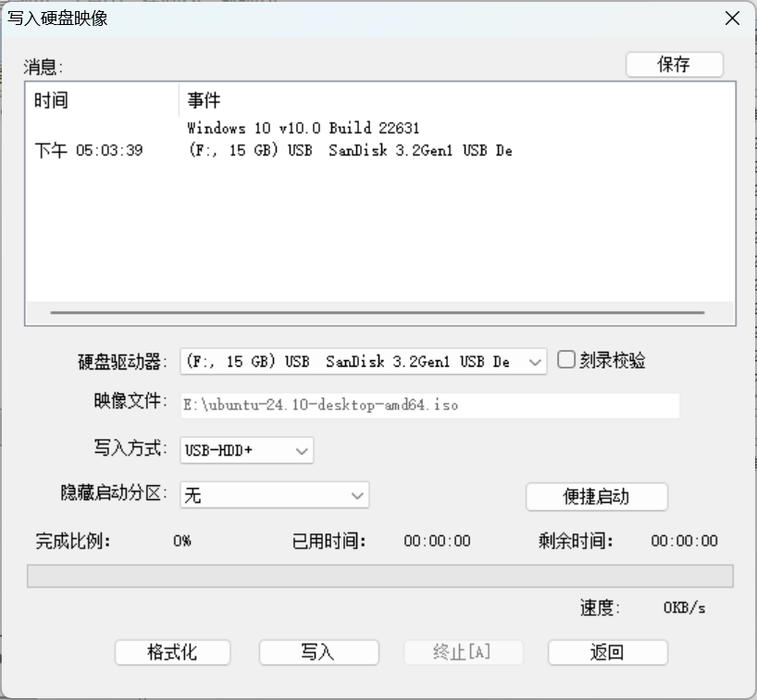Viewport: 757px width, 700px height.
Task: Click the 0% completion value
Action: (182, 541)
